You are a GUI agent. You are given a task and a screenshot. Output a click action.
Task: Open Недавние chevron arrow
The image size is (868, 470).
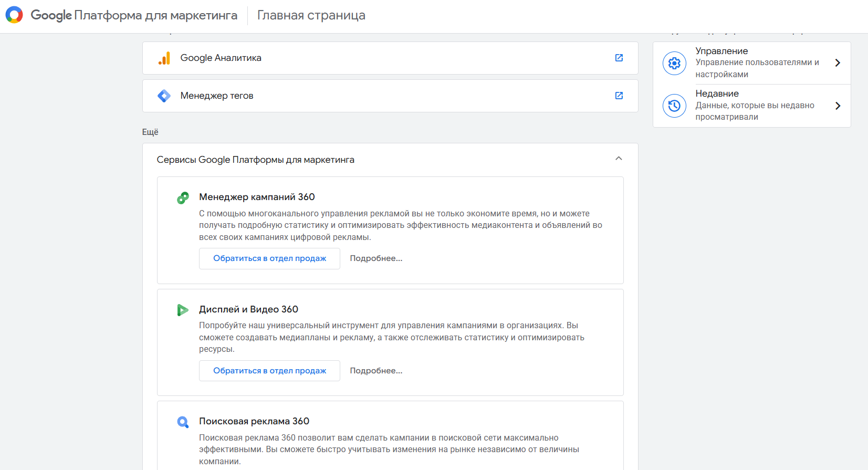[x=838, y=106]
